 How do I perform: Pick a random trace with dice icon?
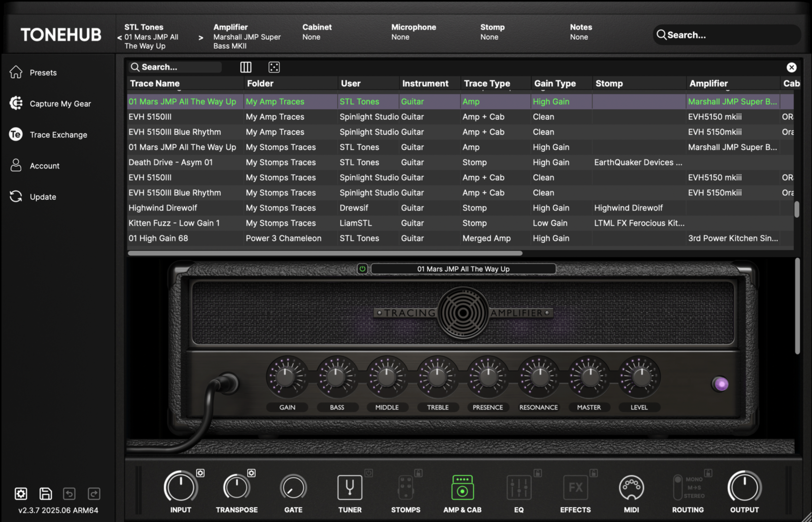[x=274, y=67]
